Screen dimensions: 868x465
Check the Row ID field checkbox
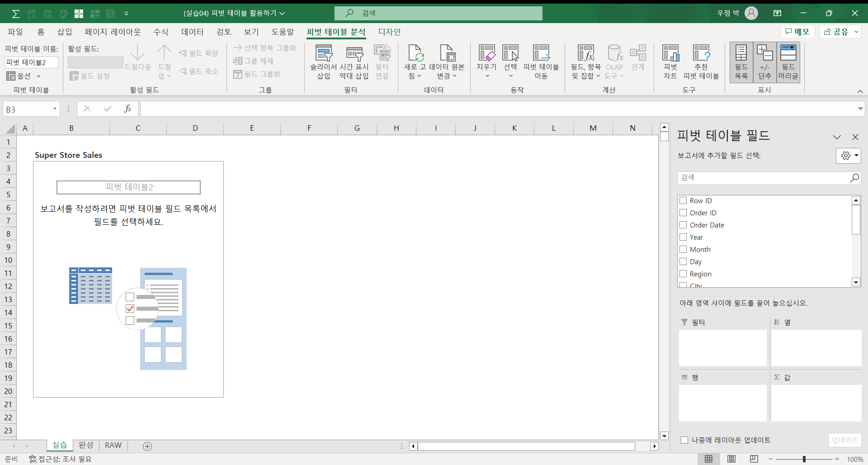click(683, 200)
